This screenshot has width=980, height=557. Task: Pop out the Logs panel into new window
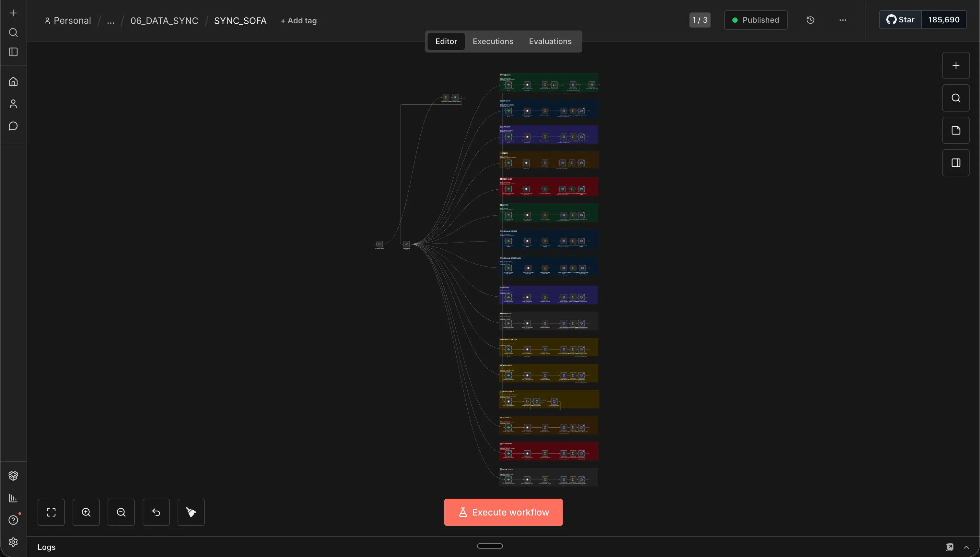(x=950, y=547)
